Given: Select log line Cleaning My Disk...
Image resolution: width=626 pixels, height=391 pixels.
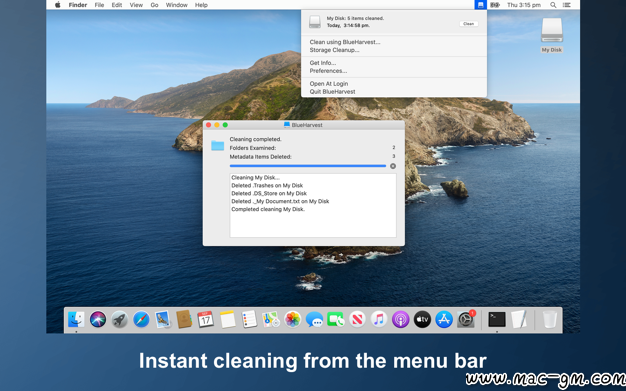Looking at the screenshot, I should (x=256, y=178).
